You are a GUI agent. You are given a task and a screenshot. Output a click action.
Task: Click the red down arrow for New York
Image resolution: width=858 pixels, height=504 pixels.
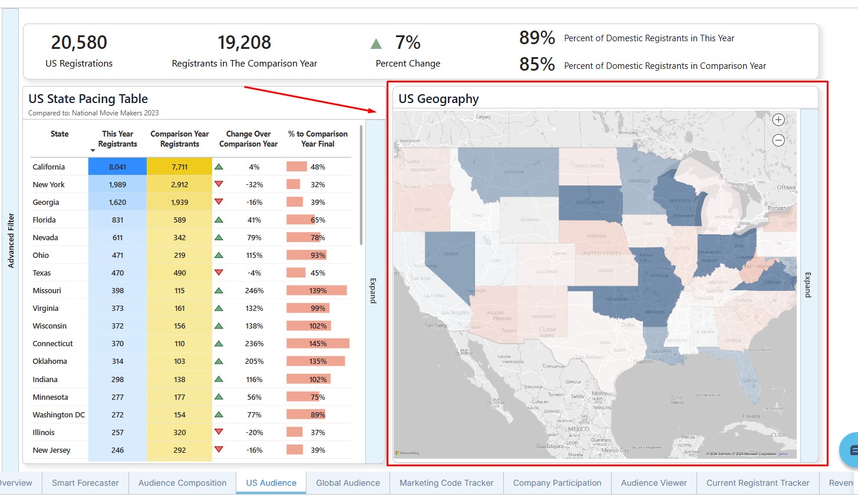(x=219, y=184)
